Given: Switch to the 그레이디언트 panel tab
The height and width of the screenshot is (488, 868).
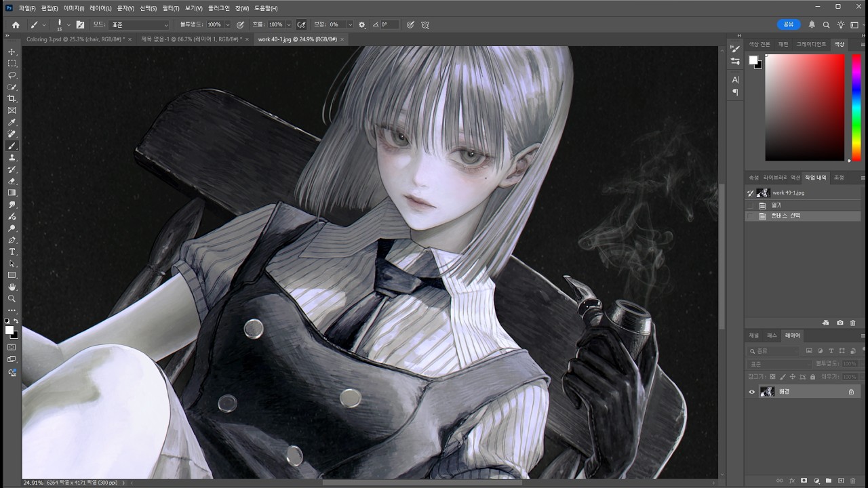Looking at the screenshot, I should pyautogui.click(x=811, y=44).
